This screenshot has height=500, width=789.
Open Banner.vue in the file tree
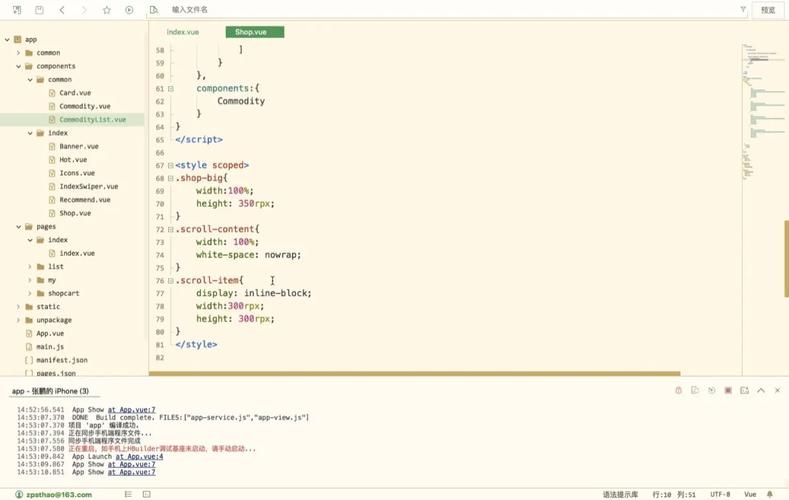(x=79, y=146)
